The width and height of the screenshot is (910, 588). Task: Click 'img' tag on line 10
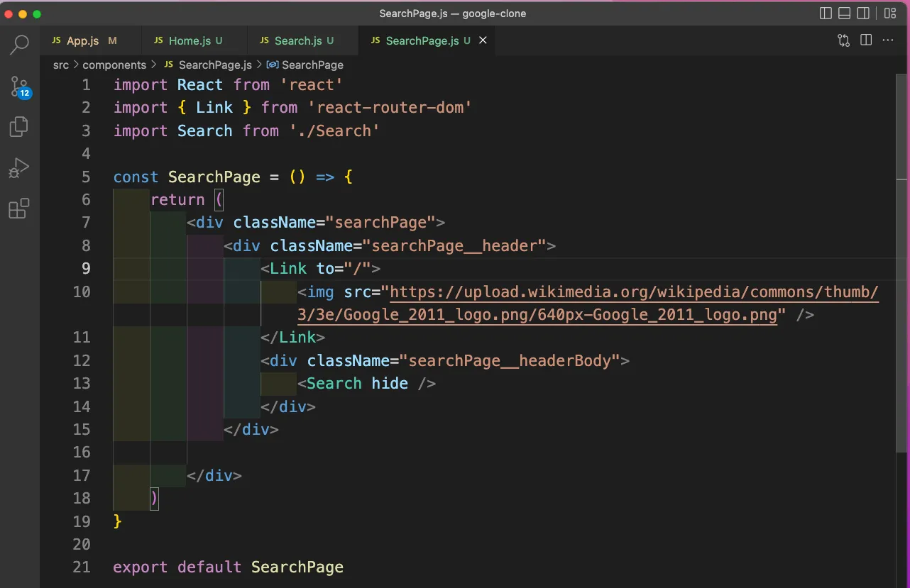coord(321,292)
